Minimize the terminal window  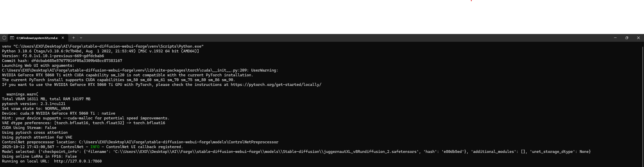(615, 38)
